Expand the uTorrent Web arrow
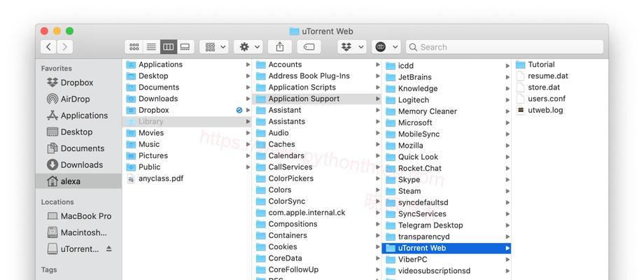This screenshot has width=644, height=280. pos(507,248)
